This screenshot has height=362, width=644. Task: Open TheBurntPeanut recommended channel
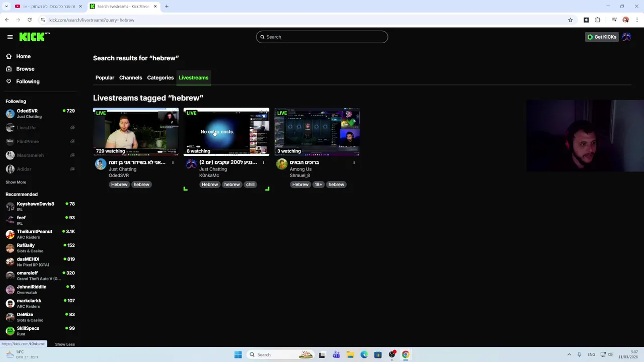pyautogui.click(x=40, y=234)
